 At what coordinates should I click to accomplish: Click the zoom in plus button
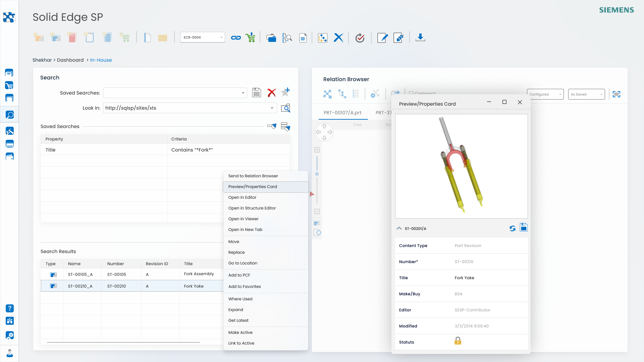pos(317,150)
